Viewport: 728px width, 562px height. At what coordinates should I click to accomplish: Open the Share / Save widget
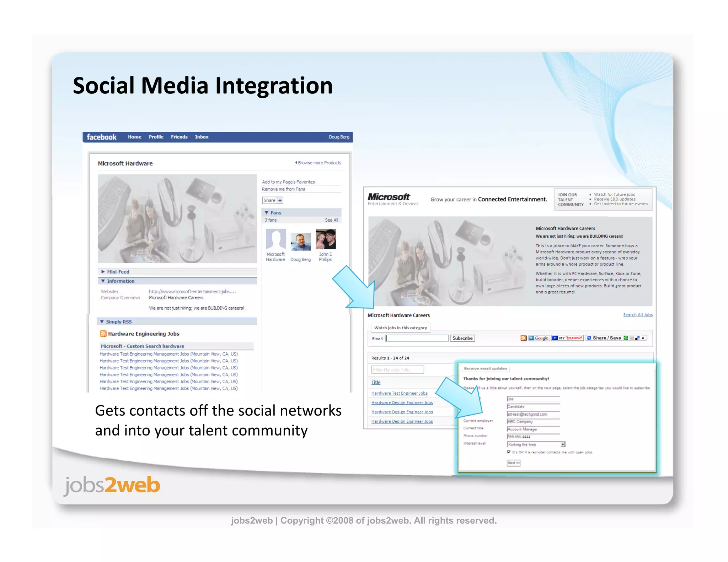[x=606, y=338]
